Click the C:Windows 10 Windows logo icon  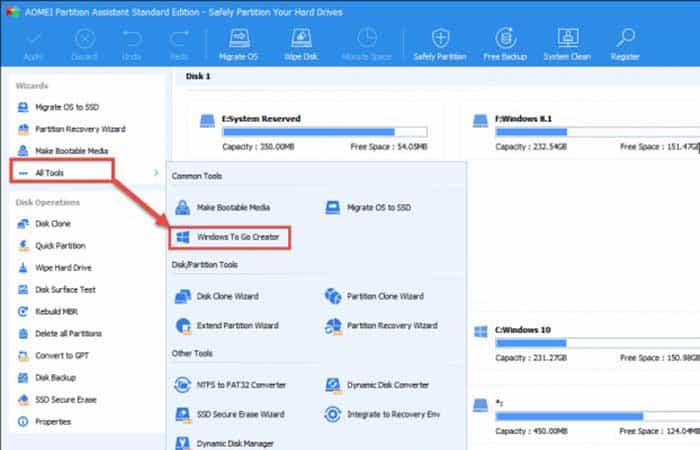(480, 332)
